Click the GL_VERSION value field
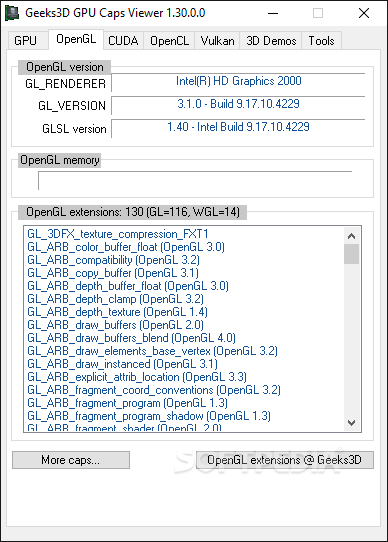This screenshot has width=388, height=542. [x=238, y=105]
